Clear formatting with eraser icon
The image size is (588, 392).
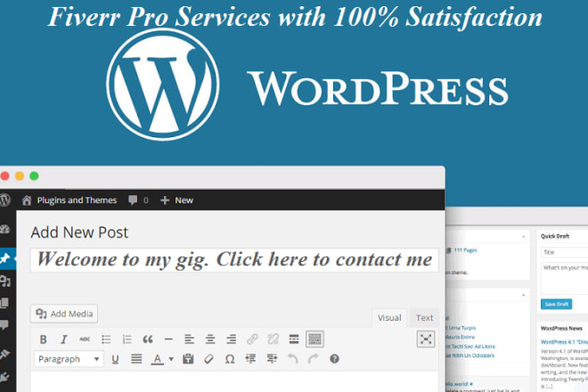(x=208, y=359)
